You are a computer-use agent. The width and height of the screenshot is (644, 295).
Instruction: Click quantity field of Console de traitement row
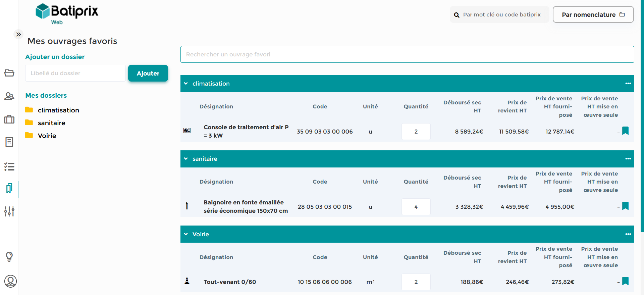point(416,132)
